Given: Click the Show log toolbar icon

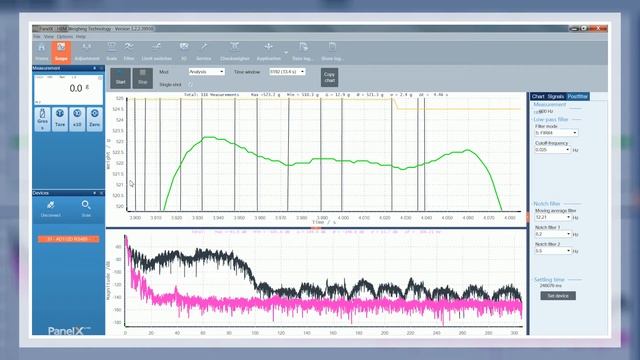Looking at the screenshot, I should pyautogui.click(x=331, y=52).
